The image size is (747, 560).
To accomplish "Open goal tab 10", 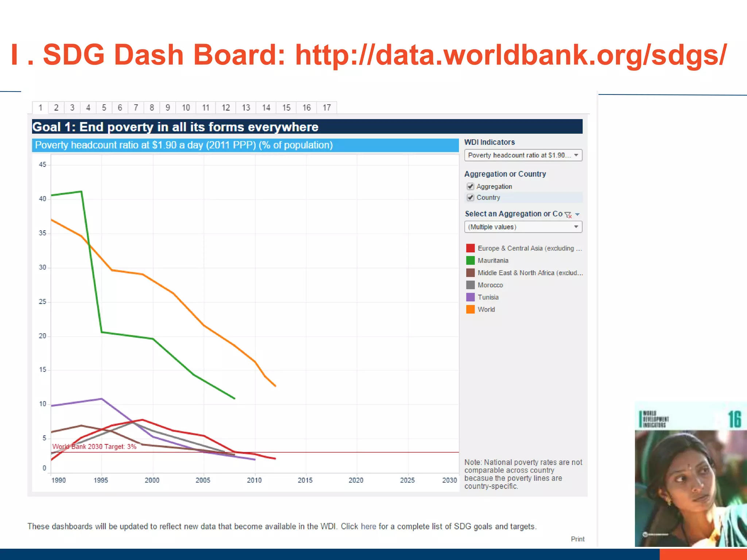I will click(186, 108).
